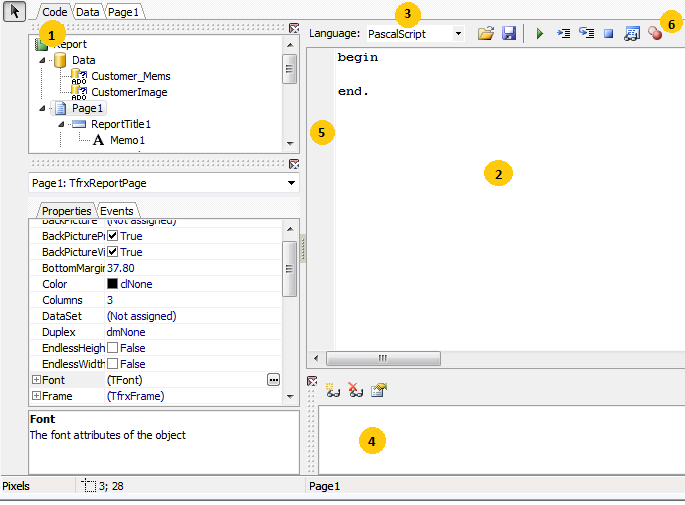The image size is (685, 505).
Task: Collapse the Data node in tree
Action: [x=42, y=60]
